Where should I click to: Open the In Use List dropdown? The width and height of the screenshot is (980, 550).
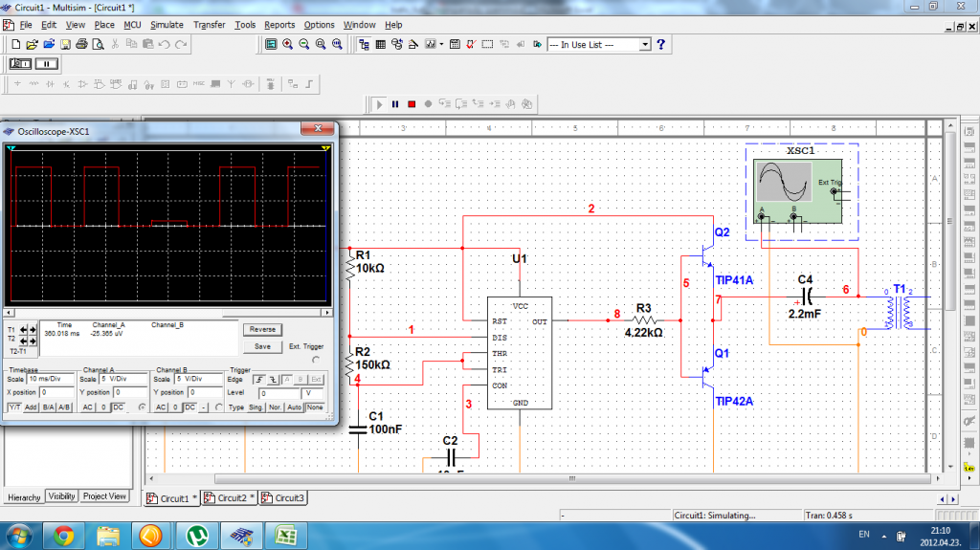[x=644, y=45]
